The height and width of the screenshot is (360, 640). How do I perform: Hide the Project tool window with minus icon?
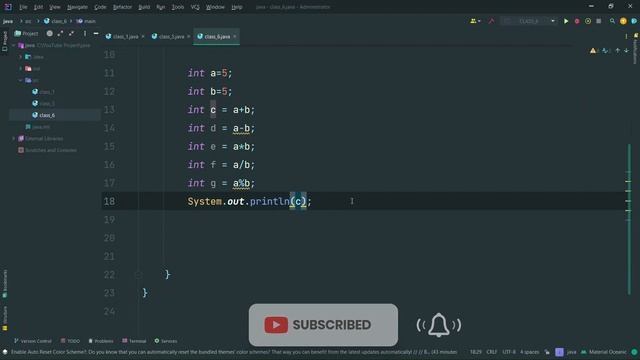96,33
